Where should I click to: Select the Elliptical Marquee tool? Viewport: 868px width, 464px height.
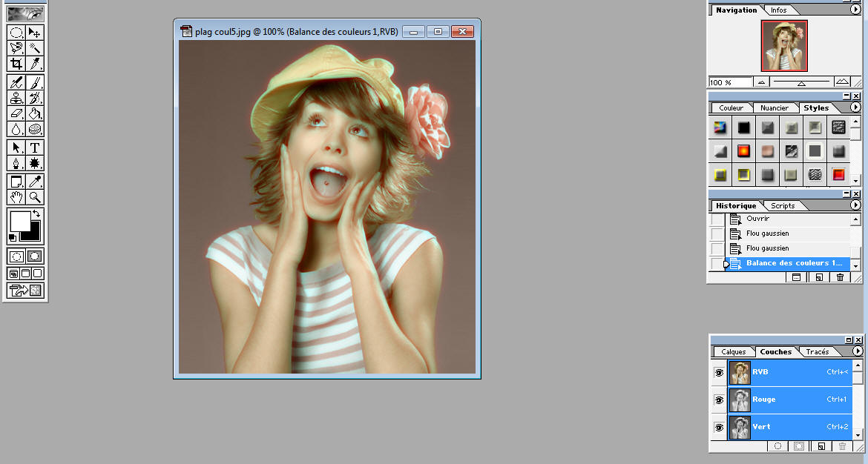click(16, 33)
